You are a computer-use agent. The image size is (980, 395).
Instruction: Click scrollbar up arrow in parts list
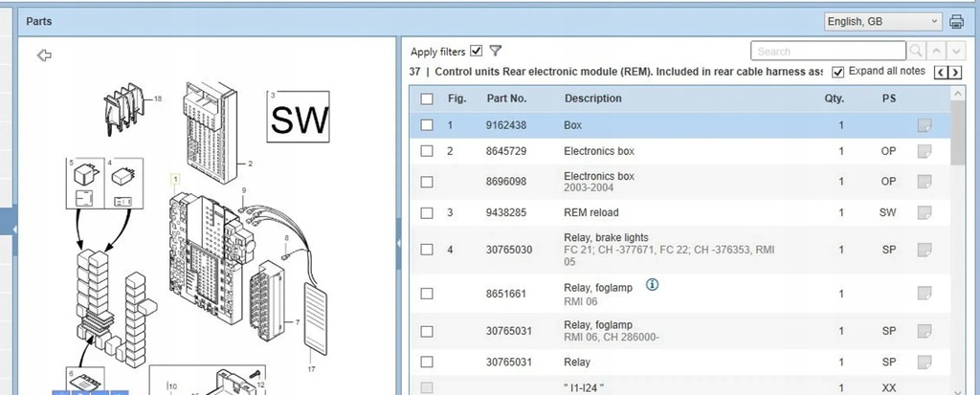click(957, 94)
